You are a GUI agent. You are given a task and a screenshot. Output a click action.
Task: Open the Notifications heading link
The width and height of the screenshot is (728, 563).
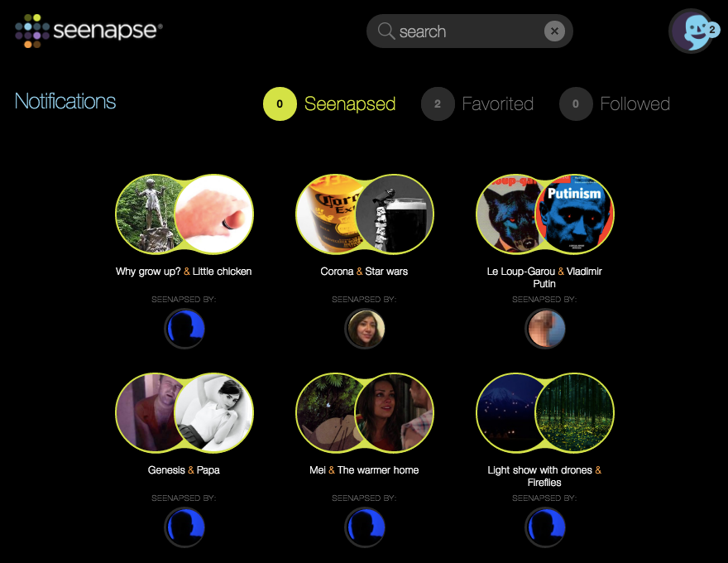(x=65, y=101)
